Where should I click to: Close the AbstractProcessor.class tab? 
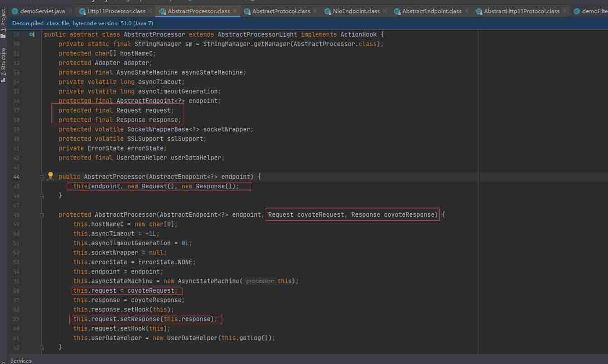click(235, 11)
